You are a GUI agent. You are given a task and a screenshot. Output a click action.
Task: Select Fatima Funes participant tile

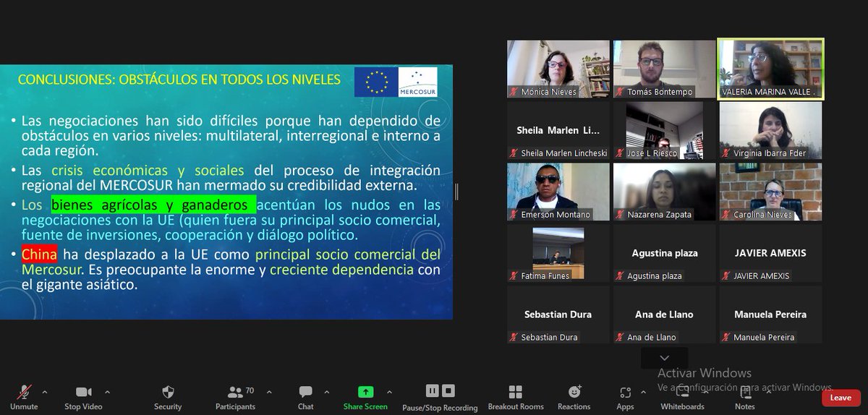[x=558, y=253]
